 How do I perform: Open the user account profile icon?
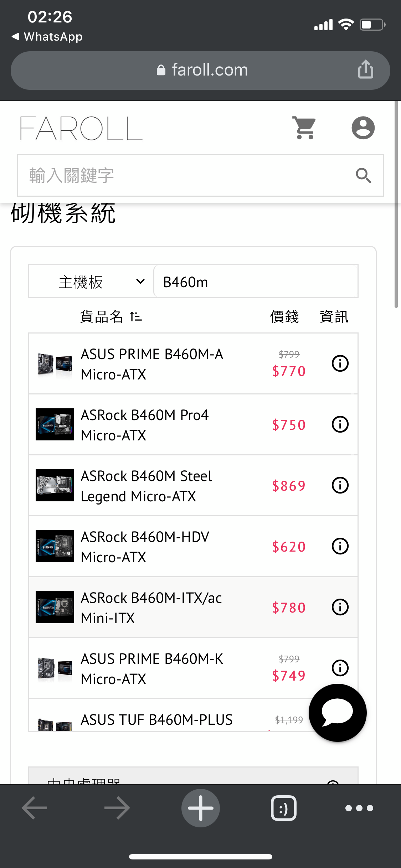click(363, 128)
